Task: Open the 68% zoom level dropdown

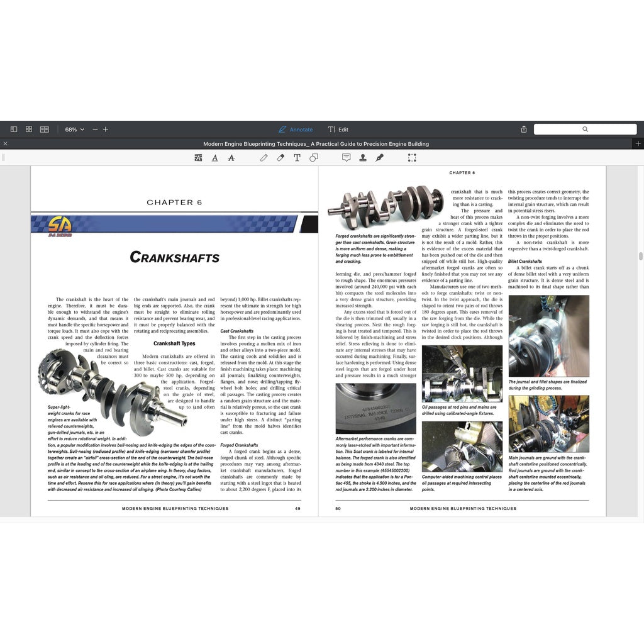Action: [x=74, y=129]
